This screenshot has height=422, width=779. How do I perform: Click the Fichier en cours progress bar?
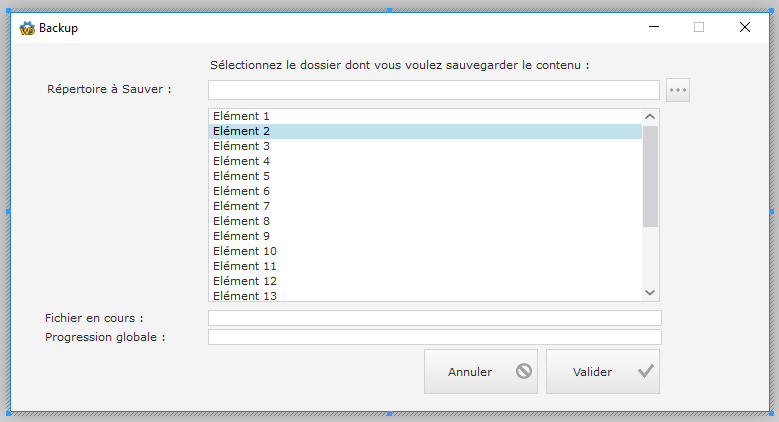tap(434, 318)
